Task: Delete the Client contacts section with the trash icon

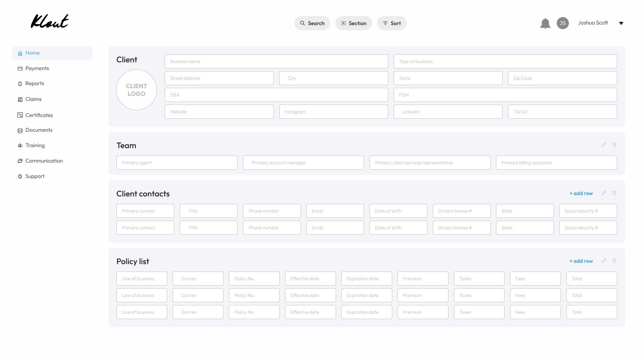Action: click(x=614, y=193)
